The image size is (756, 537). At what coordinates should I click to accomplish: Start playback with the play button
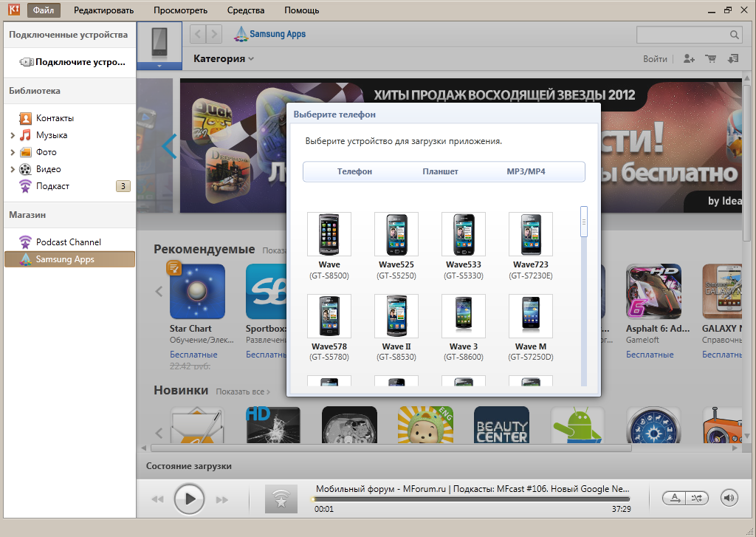189,499
